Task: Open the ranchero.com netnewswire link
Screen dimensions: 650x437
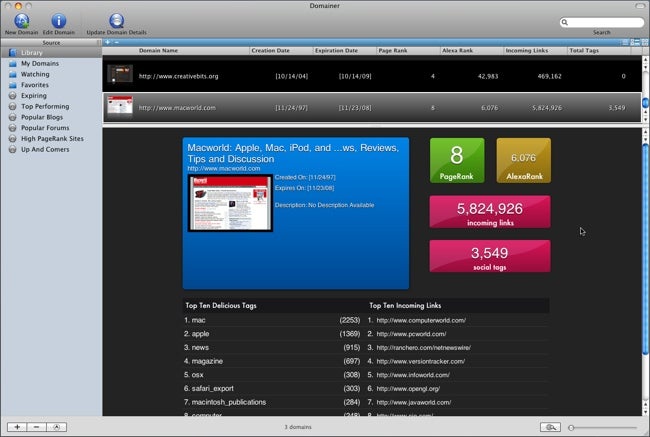Action: click(x=424, y=347)
